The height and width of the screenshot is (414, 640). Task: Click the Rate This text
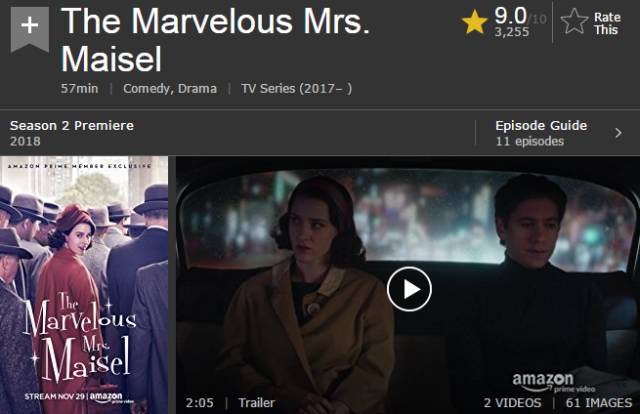607,23
